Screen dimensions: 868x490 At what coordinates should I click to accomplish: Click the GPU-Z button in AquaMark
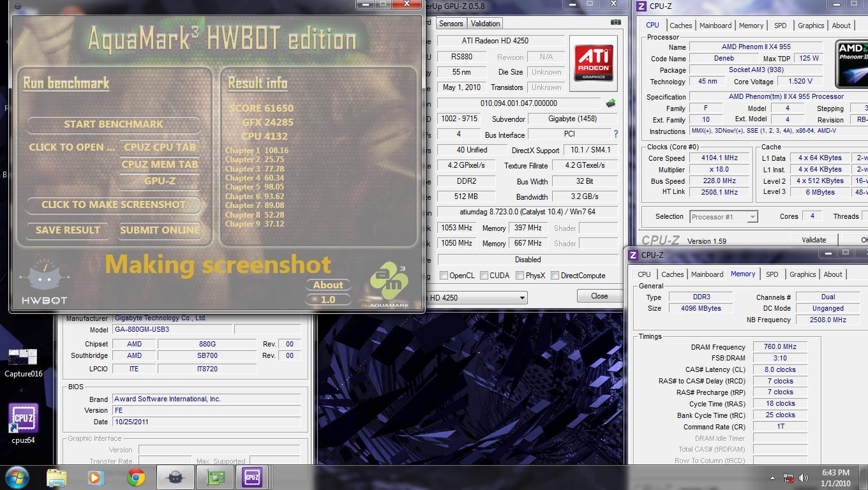(160, 181)
